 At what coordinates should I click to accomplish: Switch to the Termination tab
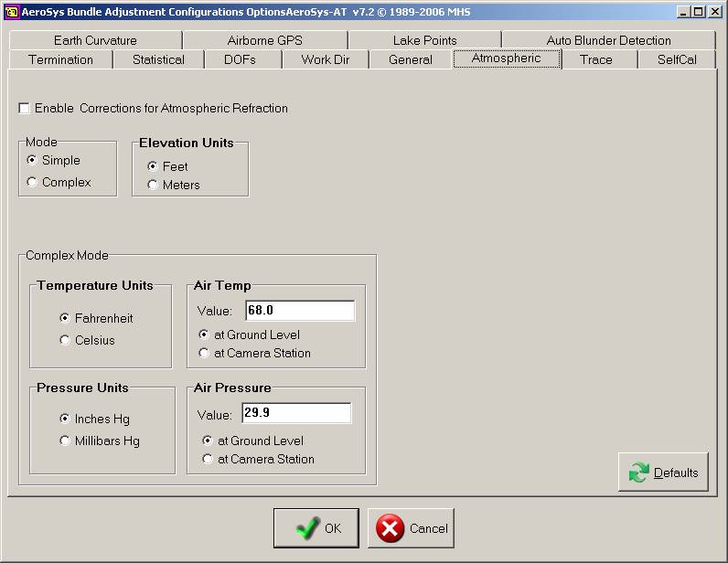(61, 60)
